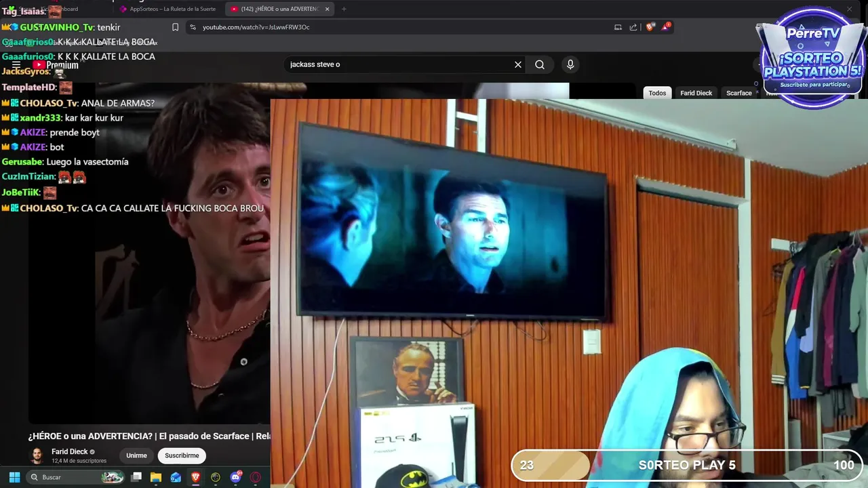This screenshot has width=868, height=488.
Task: Click chat message 'CA CA CA CALLATE LA FUCKING BOCA BROU'
Action: coord(172,209)
